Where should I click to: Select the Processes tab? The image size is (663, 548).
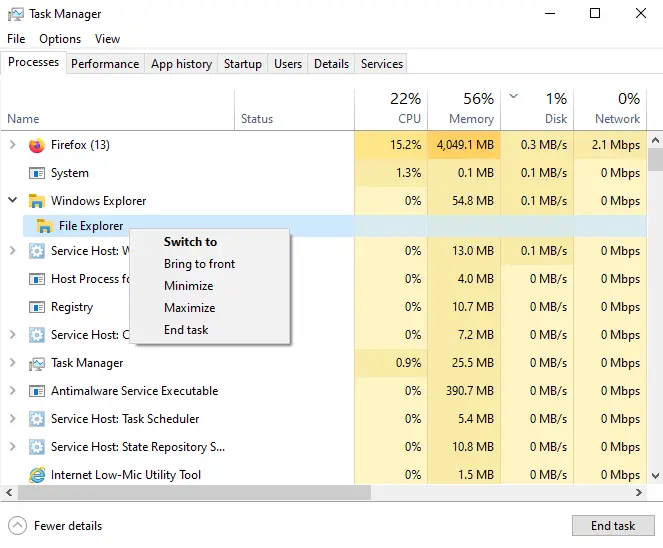click(33, 62)
